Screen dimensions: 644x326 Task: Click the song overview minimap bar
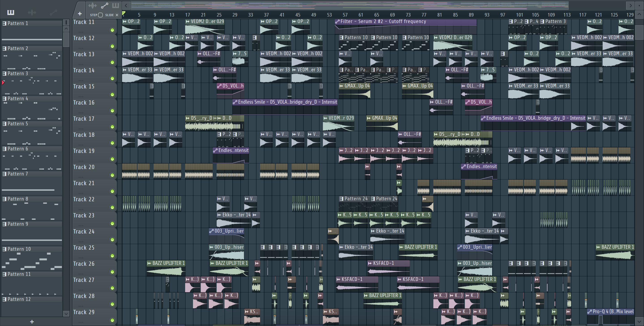point(350,5)
